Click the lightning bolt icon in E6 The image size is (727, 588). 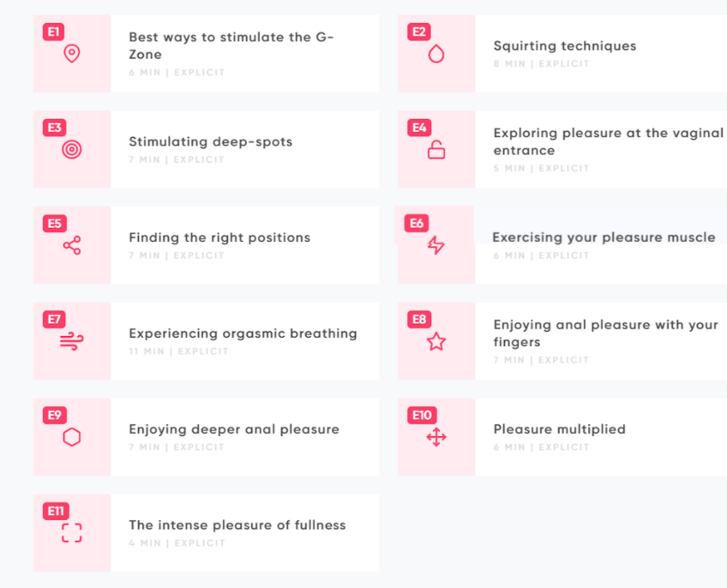(436, 245)
